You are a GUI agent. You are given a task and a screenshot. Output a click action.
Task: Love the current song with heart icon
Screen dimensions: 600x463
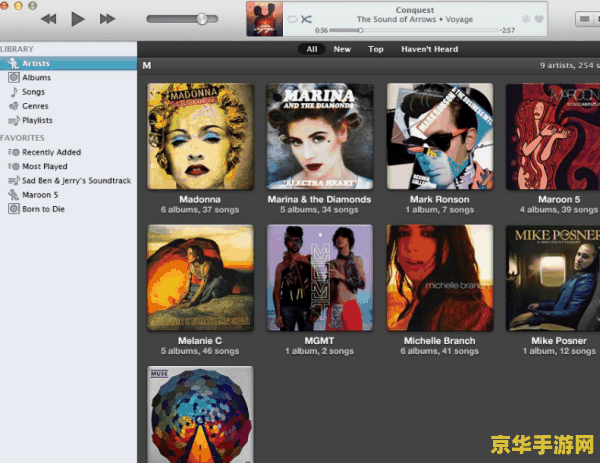539,19
